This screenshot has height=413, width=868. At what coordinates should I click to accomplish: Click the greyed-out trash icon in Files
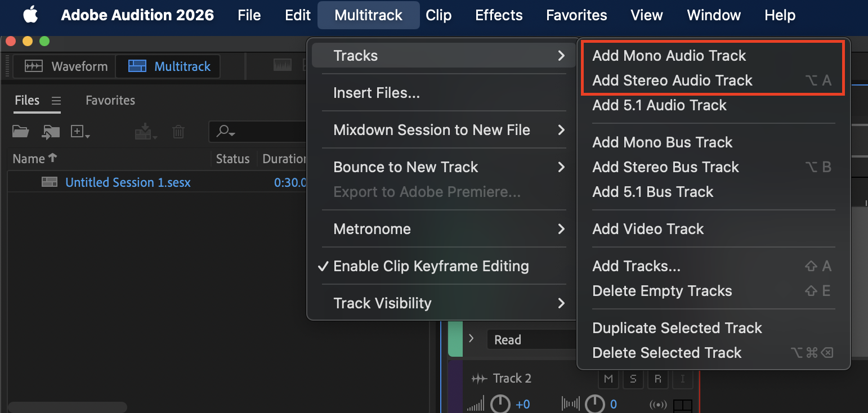178,132
